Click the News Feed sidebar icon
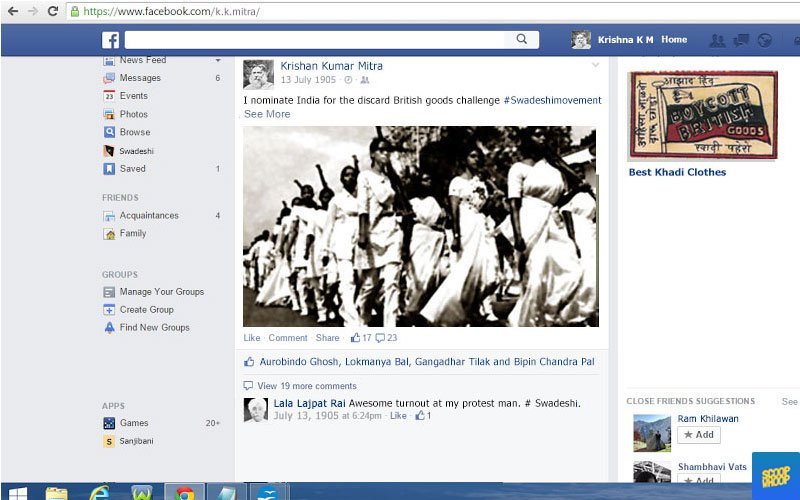 (x=109, y=61)
